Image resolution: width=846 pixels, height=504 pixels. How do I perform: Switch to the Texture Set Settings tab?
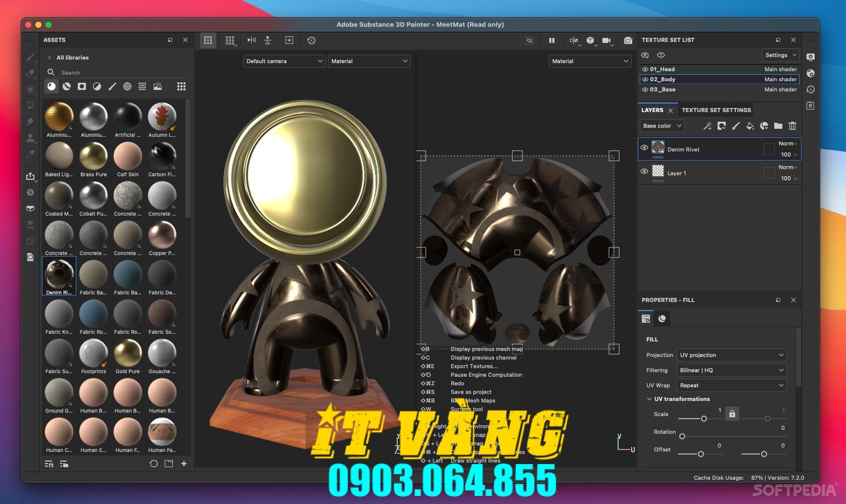(x=716, y=110)
